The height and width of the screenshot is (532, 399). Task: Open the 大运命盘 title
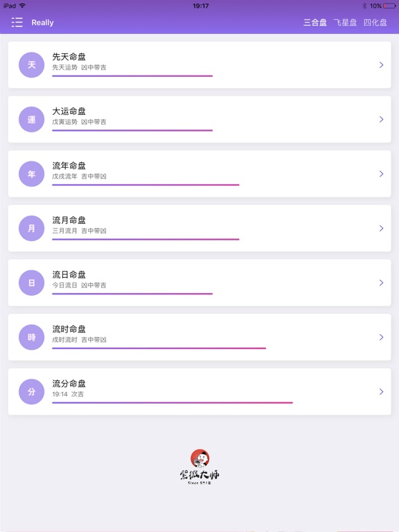click(69, 112)
